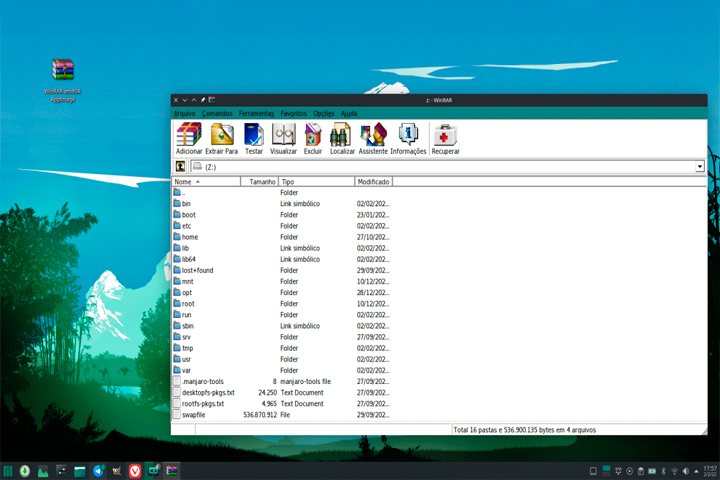This screenshot has height=480, width=720.
Task: Click the Localizar binoculars icon
Action: coord(342,138)
